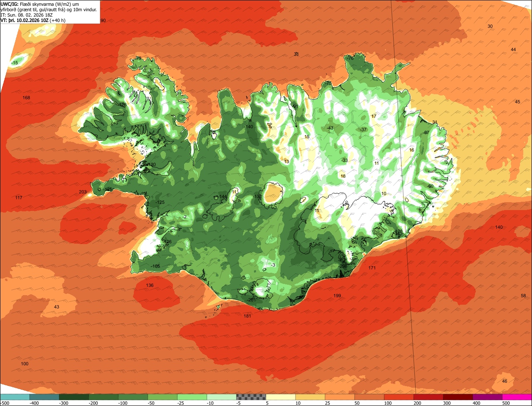Select the '-300' legend scale label
532x406 pixels.
[x=64, y=403]
